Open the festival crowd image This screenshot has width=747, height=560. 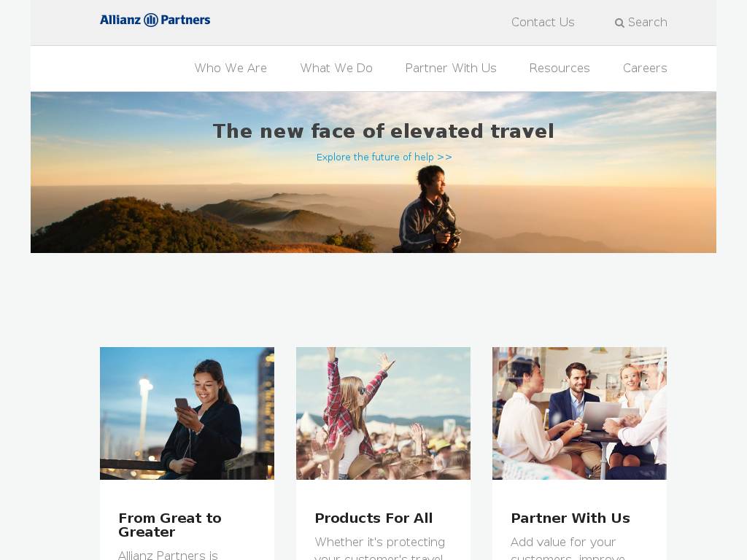[383, 413]
